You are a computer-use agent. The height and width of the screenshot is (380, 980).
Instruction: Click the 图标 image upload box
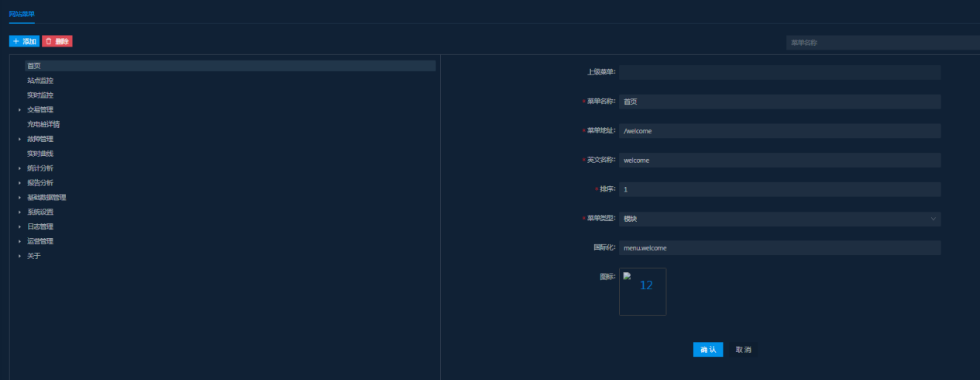tap(642, 292)
